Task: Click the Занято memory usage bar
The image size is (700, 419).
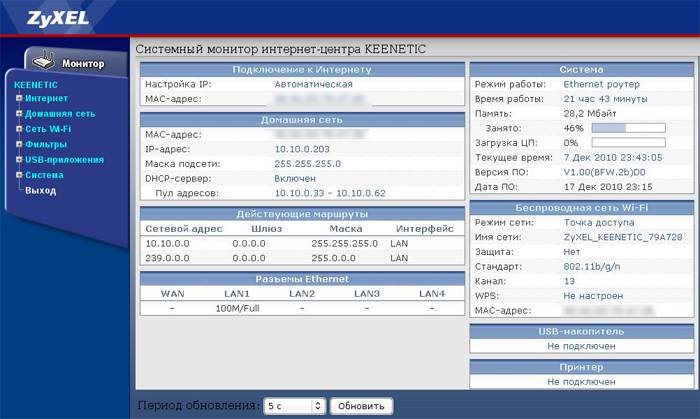Action: point(629,128)
